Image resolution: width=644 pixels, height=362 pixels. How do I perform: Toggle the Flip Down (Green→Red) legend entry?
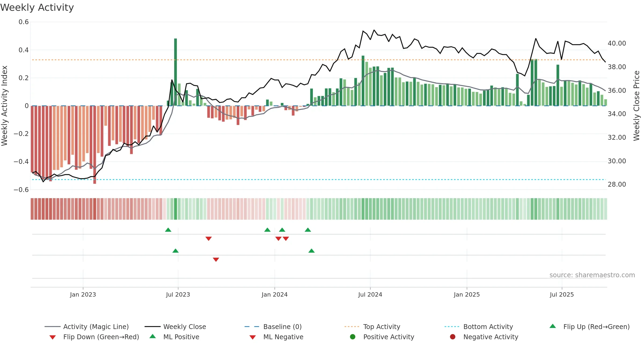tap(94, 337)
